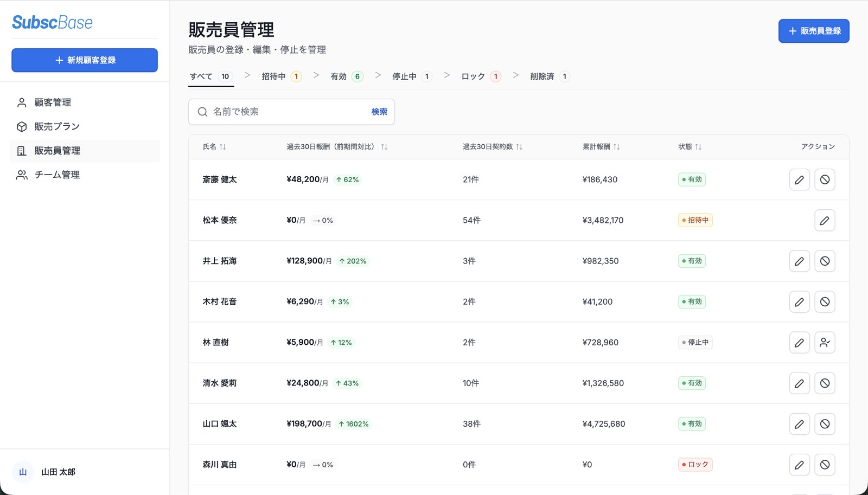Switch to the 招待中 tab
The width and height of the screenshot is (868, 495).
tap(281, 76)
